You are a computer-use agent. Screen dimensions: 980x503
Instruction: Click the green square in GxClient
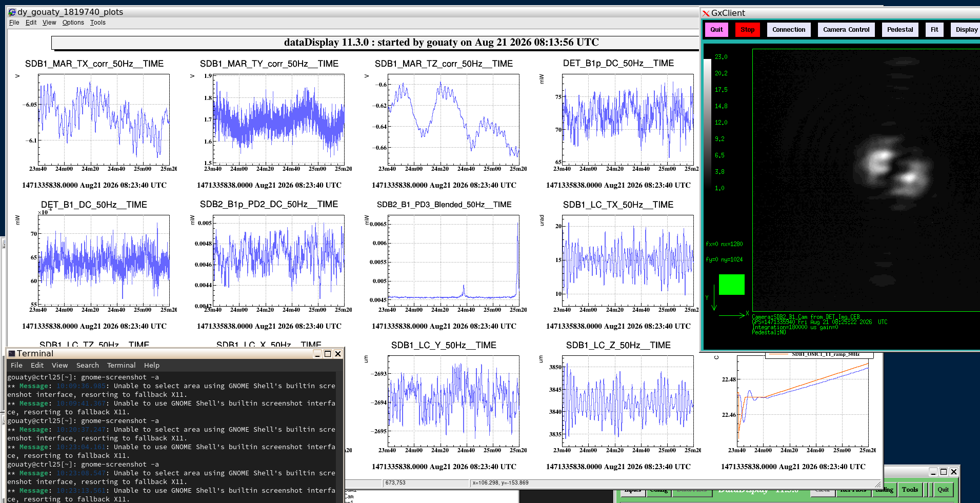pos(731,285)
